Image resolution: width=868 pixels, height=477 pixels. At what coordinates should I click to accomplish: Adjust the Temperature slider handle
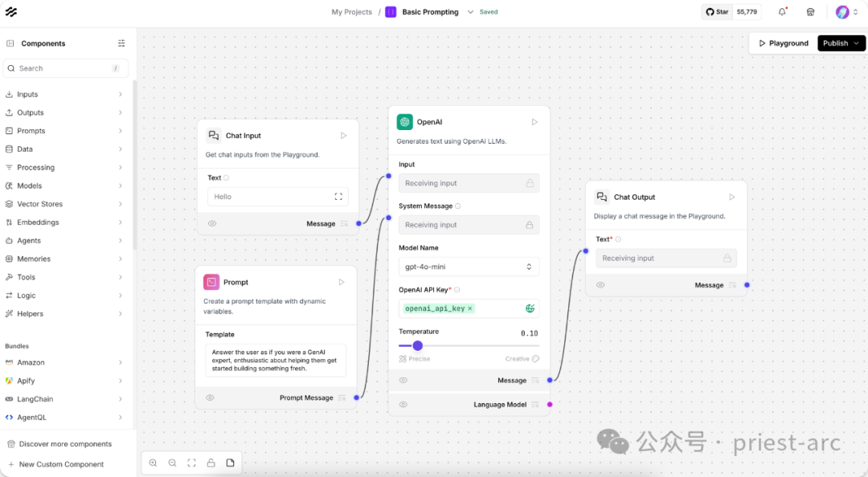click(418, 346)
